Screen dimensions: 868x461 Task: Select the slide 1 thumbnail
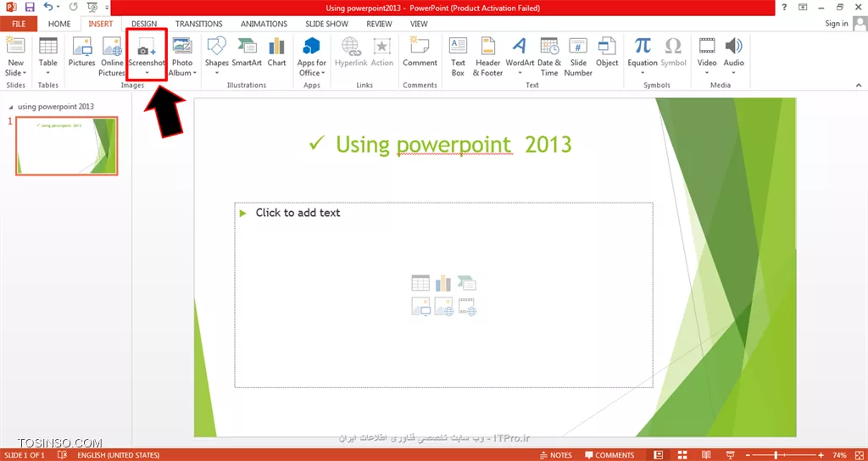point(66,146)
